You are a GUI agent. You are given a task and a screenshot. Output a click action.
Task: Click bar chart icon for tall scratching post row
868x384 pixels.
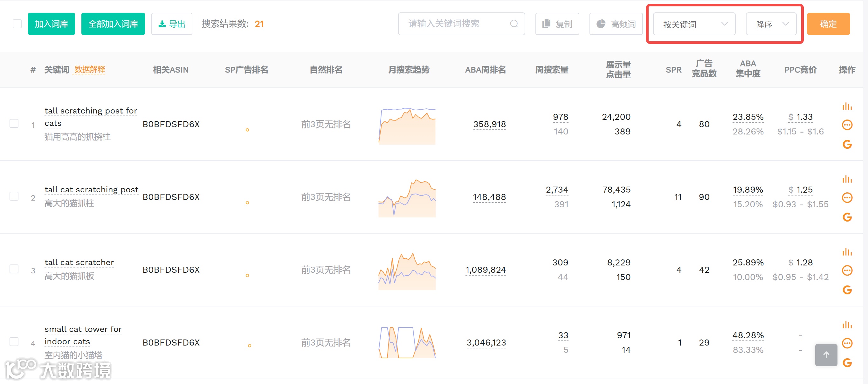pos(847,107)
